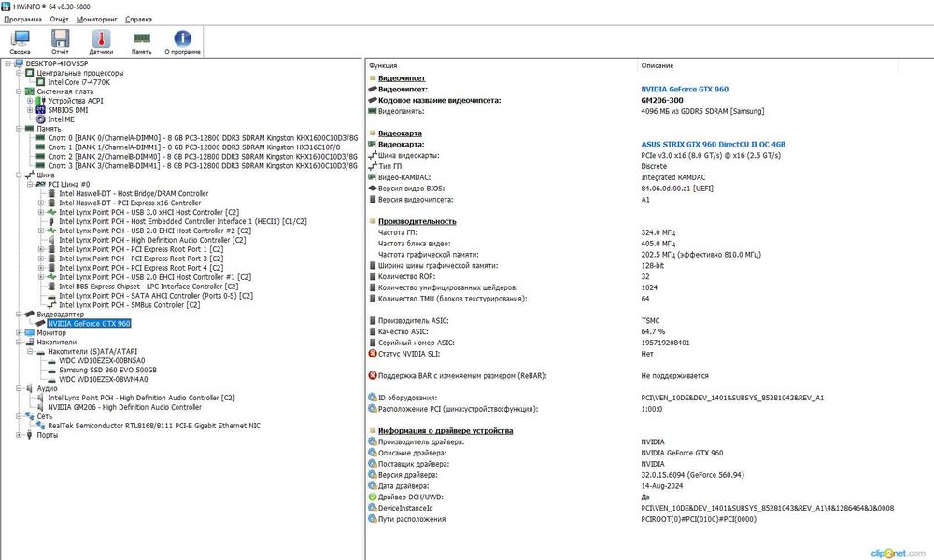The width and height of the screenshot is (934, 560).
Task: Click the Отчёт save report icon
Action: 60,38
